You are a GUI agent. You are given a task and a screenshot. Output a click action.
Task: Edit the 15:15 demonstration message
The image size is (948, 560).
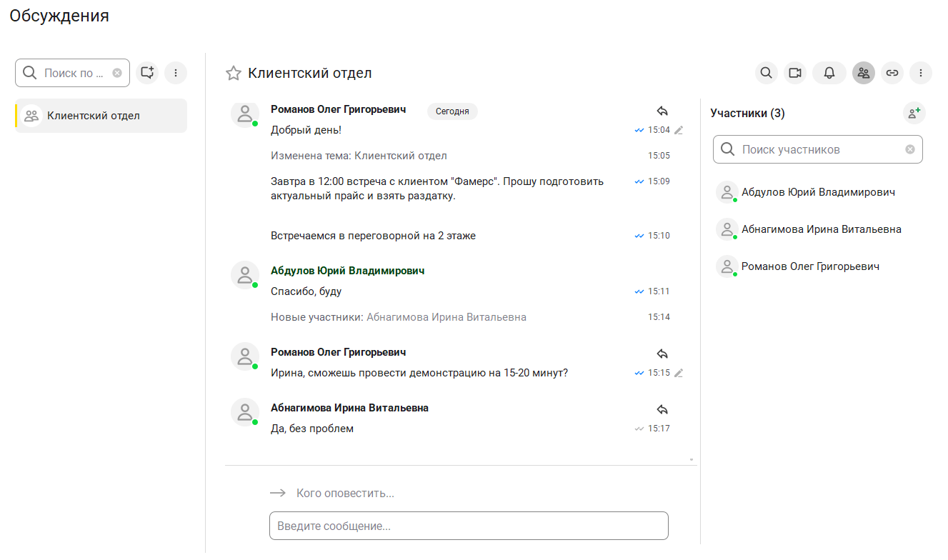pos(679,373)
